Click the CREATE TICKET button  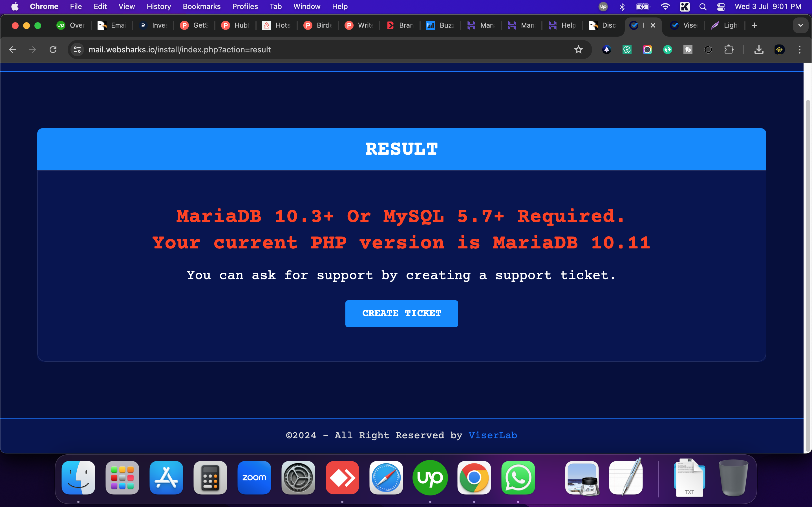point(401,313)
